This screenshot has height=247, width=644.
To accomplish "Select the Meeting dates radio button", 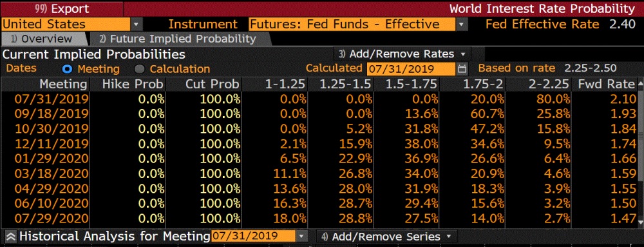I will (67, 68).
